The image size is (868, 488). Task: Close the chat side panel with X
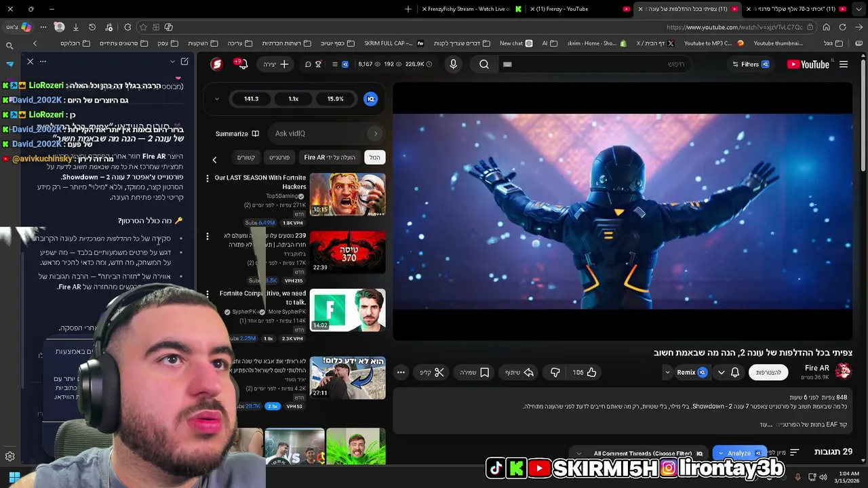(30, 62)
